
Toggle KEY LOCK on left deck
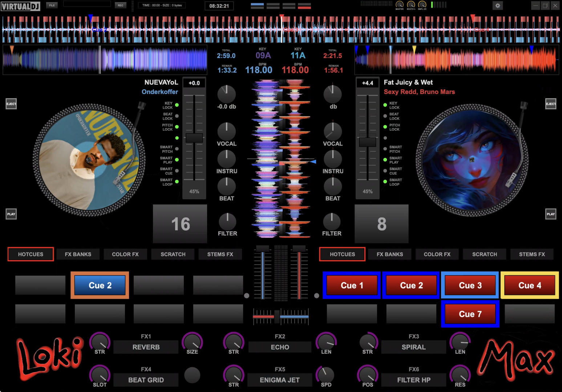pos(177,105)
